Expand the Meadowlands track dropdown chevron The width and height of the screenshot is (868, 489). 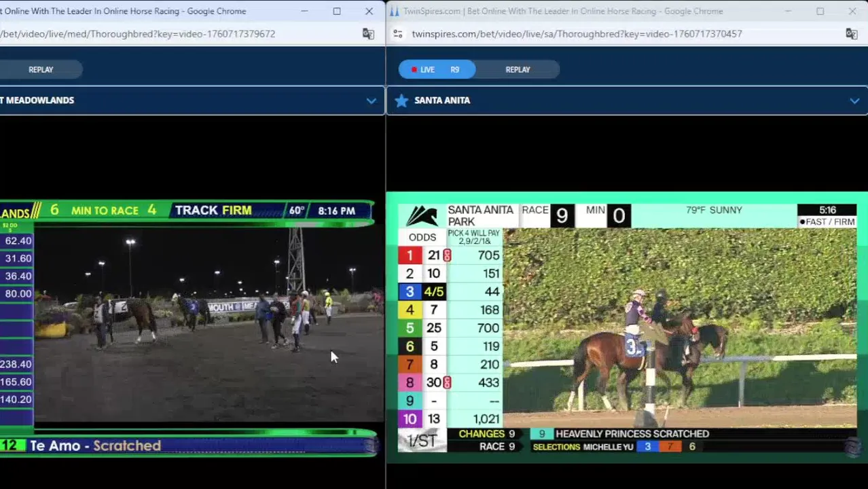[x=371, y=101]
